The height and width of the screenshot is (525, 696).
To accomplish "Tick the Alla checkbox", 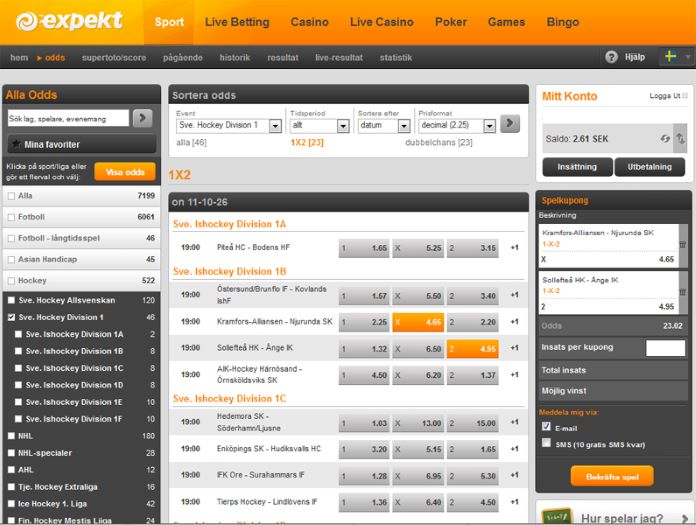I will 12,196.
